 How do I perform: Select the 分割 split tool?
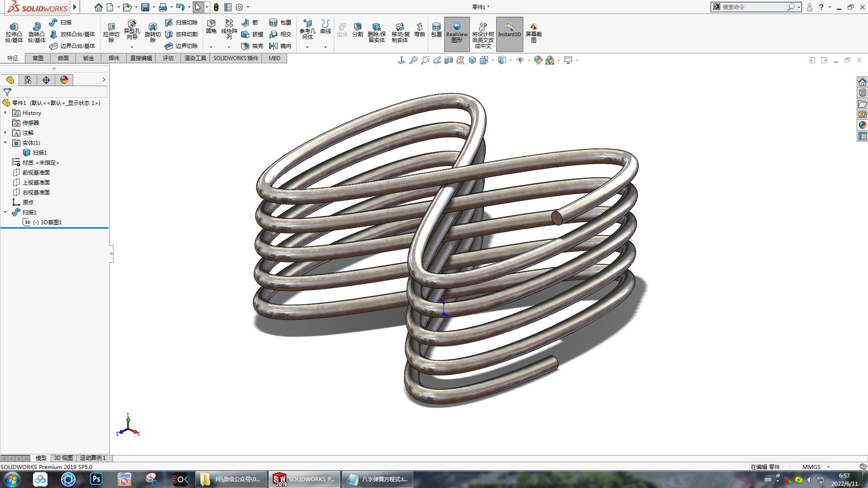tap(357, 30)
